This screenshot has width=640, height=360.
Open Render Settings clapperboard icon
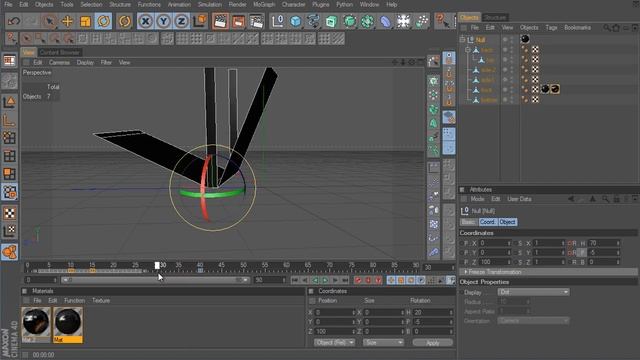(x=256, y=21)
